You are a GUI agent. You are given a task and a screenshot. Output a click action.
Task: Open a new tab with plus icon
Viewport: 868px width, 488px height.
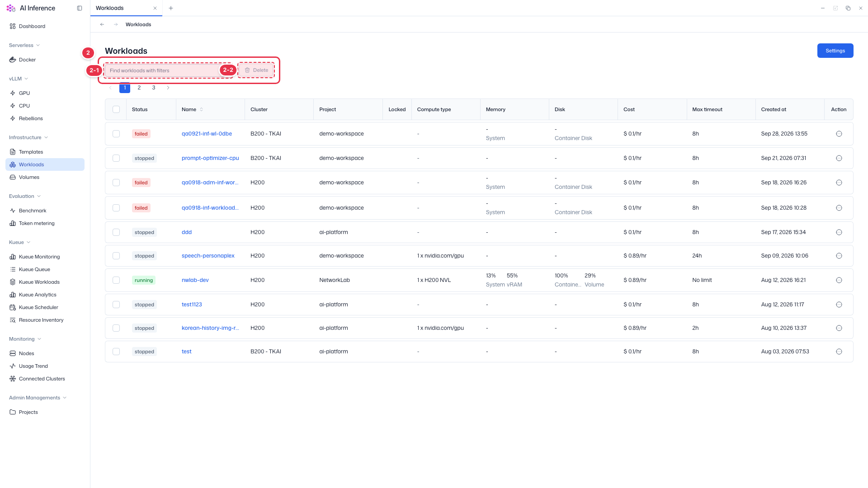pos(171,8)
